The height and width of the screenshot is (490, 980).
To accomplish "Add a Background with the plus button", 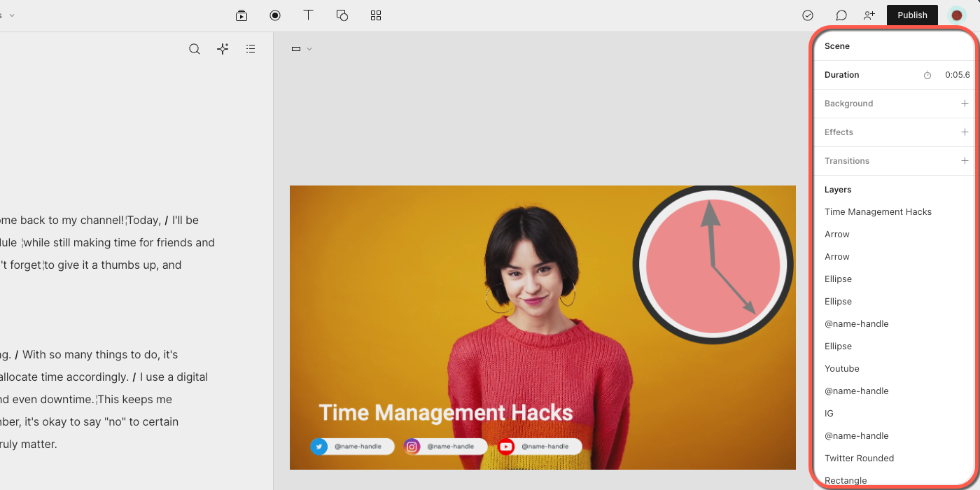I will [x=965, y=104].
